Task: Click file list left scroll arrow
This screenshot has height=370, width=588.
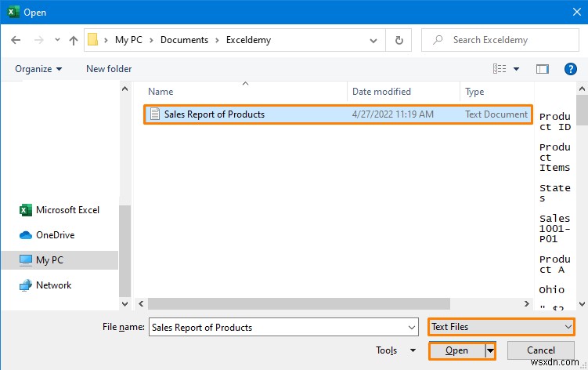Action: point(141,303)
